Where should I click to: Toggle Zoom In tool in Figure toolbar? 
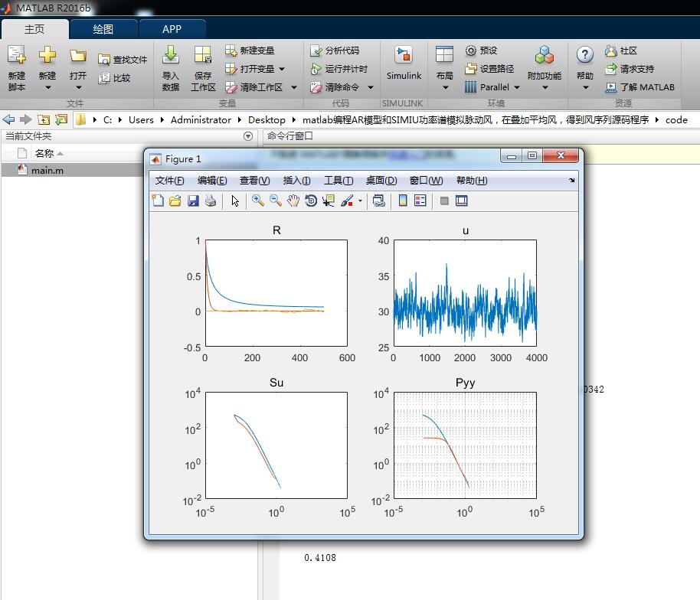click(257, 201)
